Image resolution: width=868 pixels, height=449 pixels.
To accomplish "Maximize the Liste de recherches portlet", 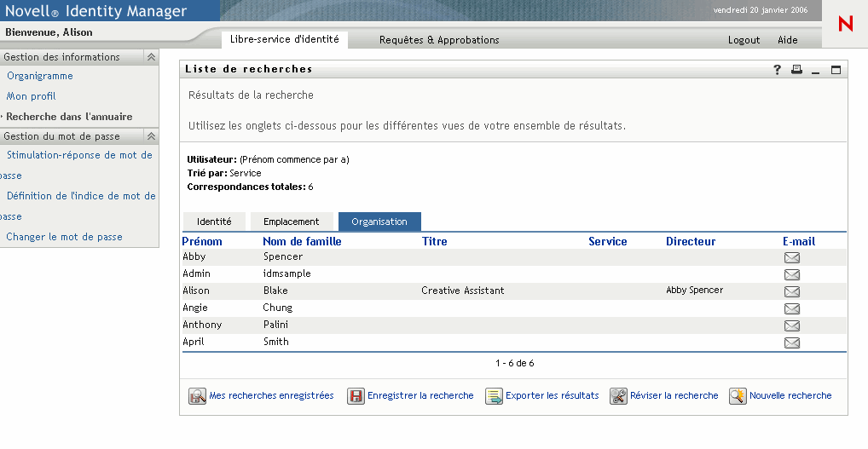I will coord(836,70).
